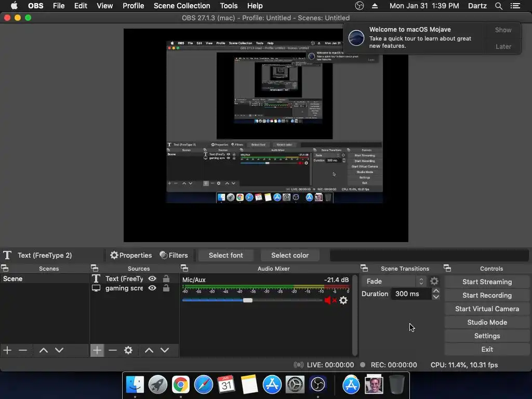Add a new source with plus icon
The width and height of the screenshot is (532, 399).
tap(97, 350)
